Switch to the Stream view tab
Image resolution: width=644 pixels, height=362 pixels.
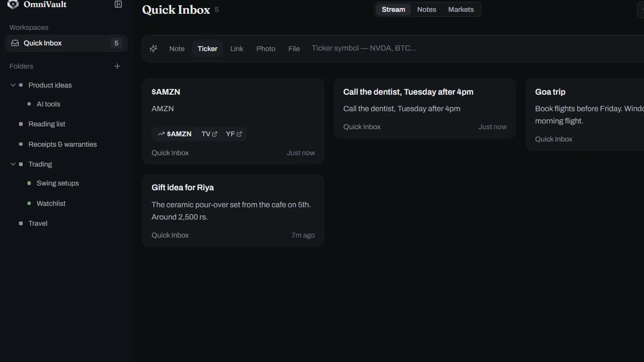(x=393, y=9)
